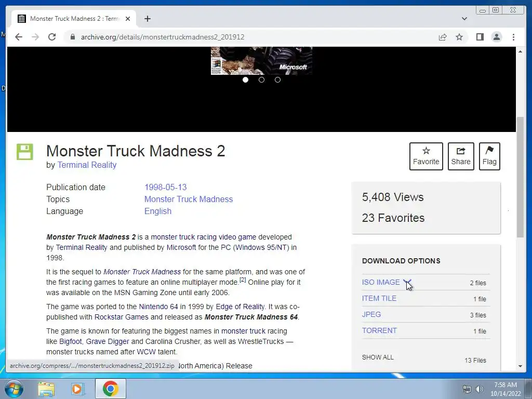Select the third carousel dot

pos(277,79)
